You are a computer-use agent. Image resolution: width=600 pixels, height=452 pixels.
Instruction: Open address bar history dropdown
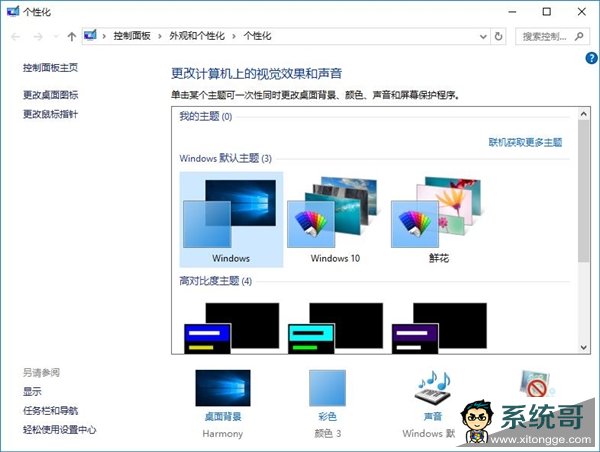coord(483,37)
